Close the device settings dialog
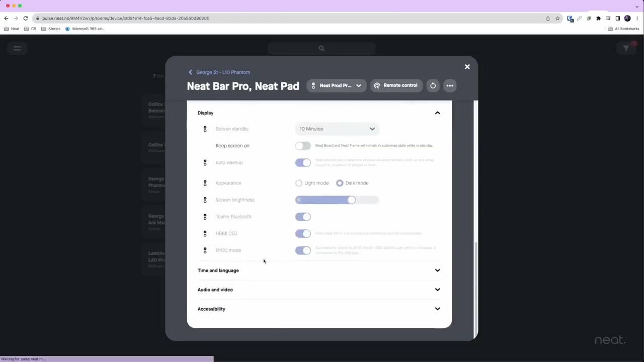Screen dimensions: 644x362 (x=467, y=67)
